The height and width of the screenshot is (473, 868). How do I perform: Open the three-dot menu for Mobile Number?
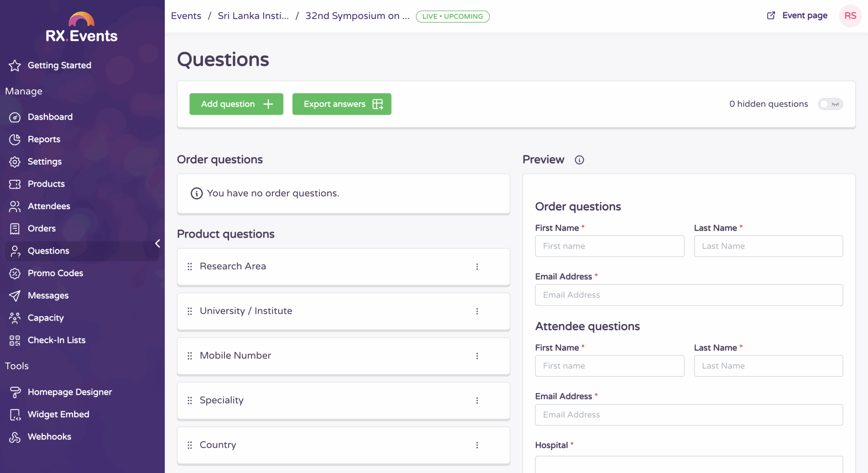click(477, 356)
